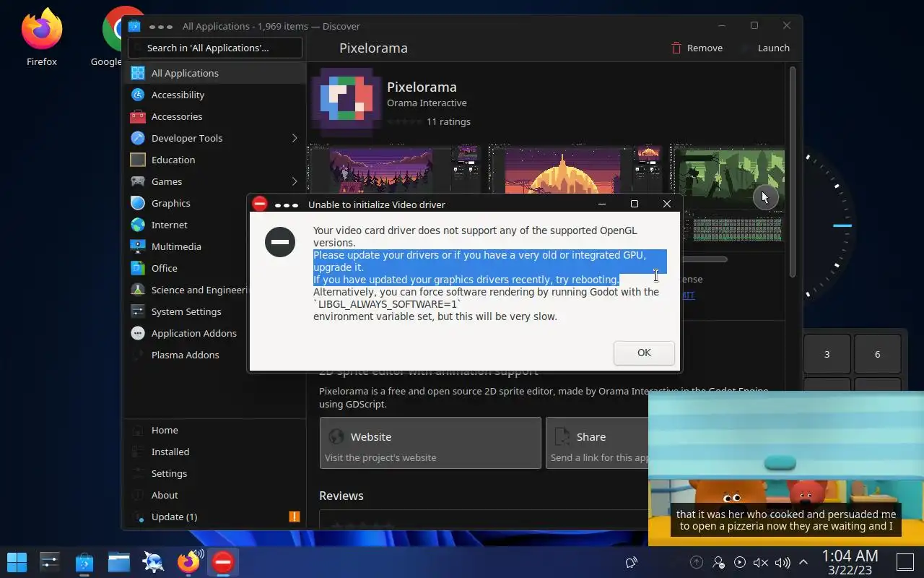Viewport: 924px width, 578px height.
Task: Click the Share link button
Action: (x=596, y=443)
